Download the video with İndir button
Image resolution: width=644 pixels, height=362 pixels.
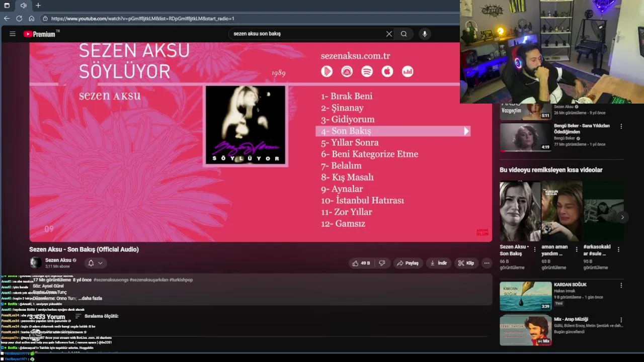(x=438, y=263)
